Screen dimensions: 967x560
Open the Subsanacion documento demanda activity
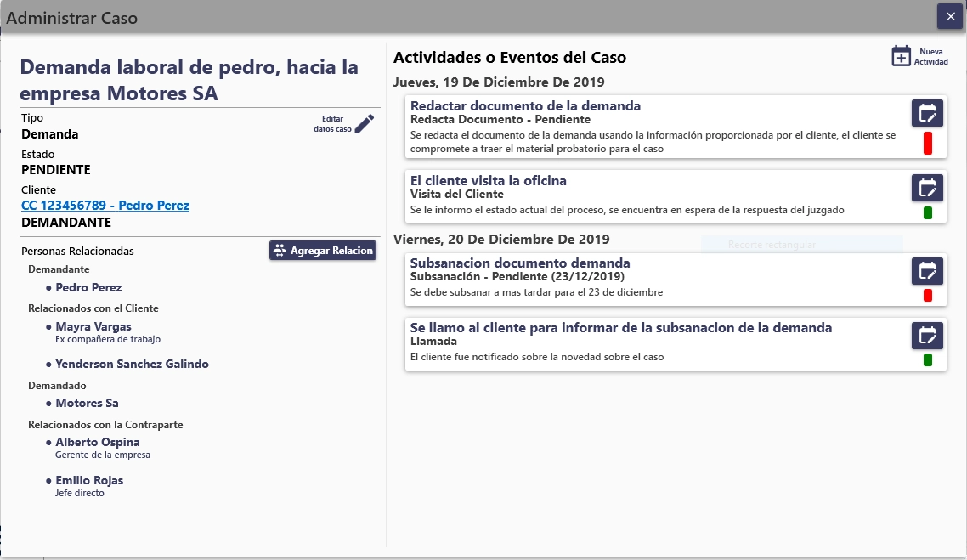point(927,271)
